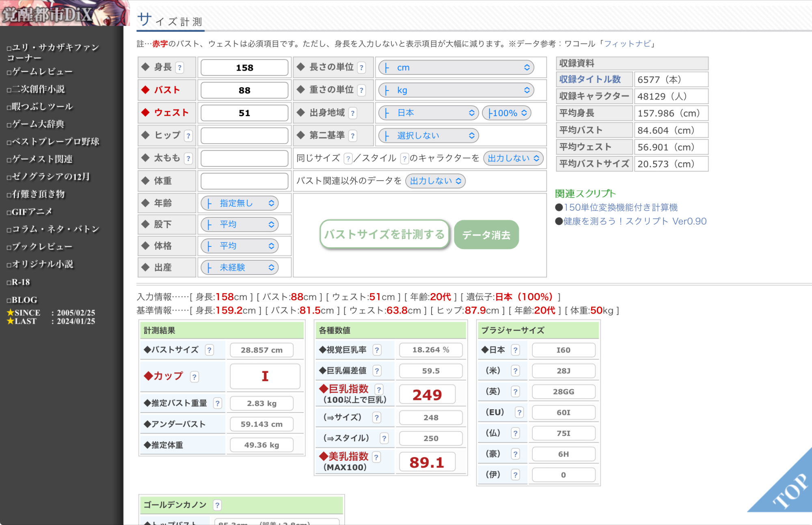Image resolution: width=812 pixels, height=525 pixels.
Task: Expand the 年齢 指定無し dropdown
Action: pos(240,203)
